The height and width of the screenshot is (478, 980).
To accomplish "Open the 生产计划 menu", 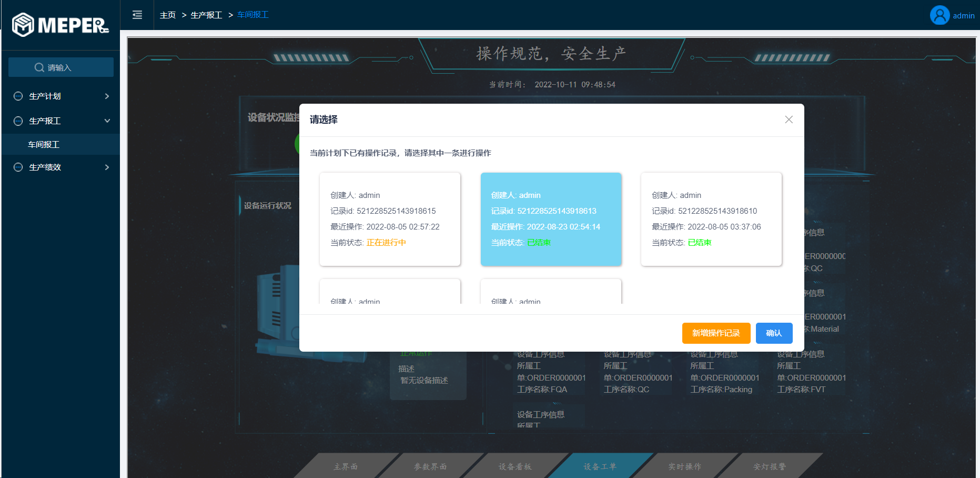I will (61, 96).
